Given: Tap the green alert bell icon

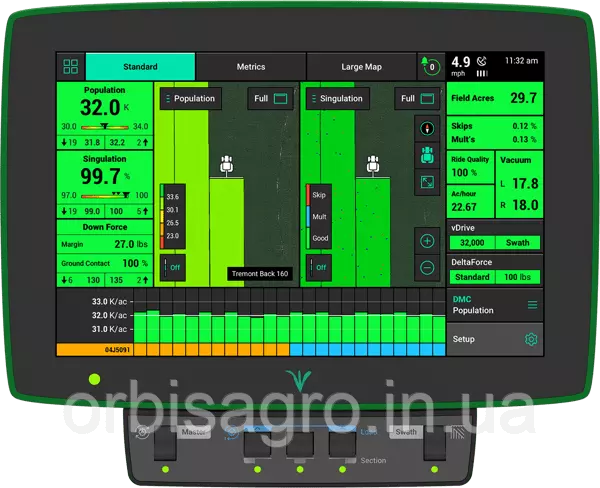Looking at the screenshot, I should [431, 66].
